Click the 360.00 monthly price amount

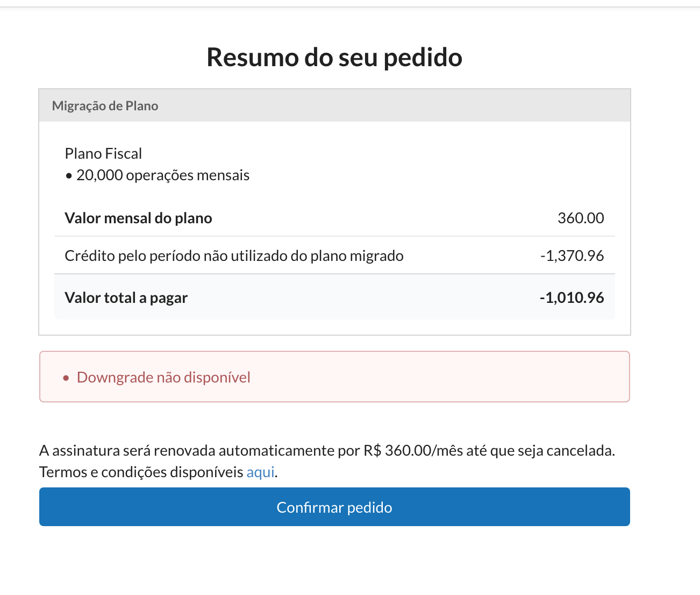(x=581, y=218)
